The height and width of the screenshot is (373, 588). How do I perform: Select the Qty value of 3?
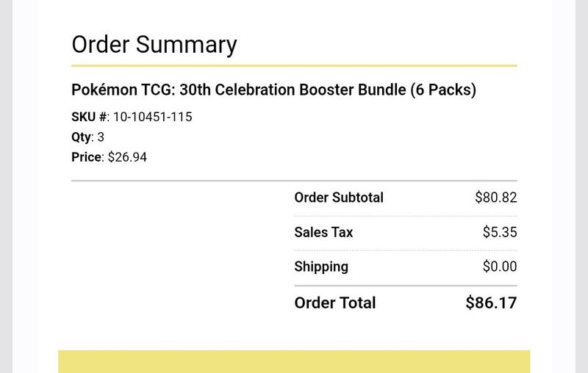(101, 137)
